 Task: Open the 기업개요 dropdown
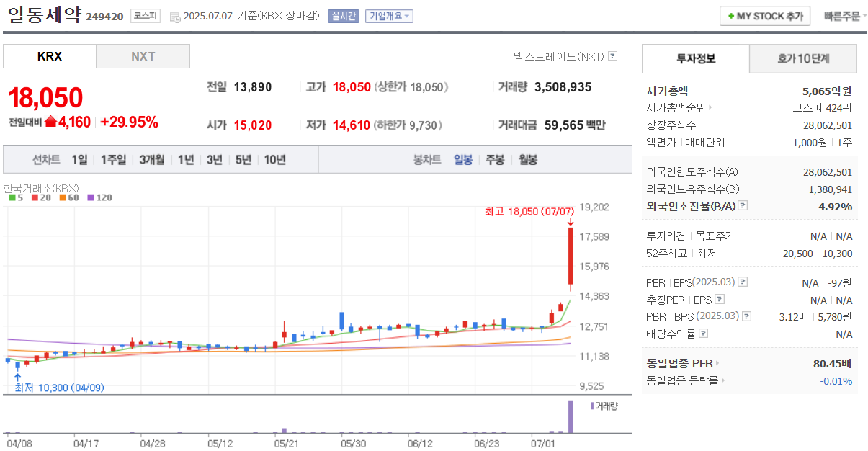[x=389, y=16]
